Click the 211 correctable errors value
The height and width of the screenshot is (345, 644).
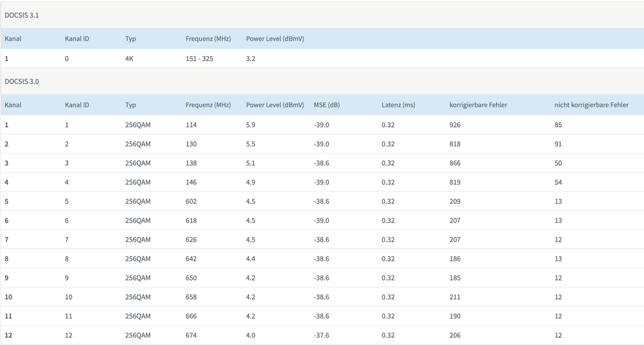point(454,297)
